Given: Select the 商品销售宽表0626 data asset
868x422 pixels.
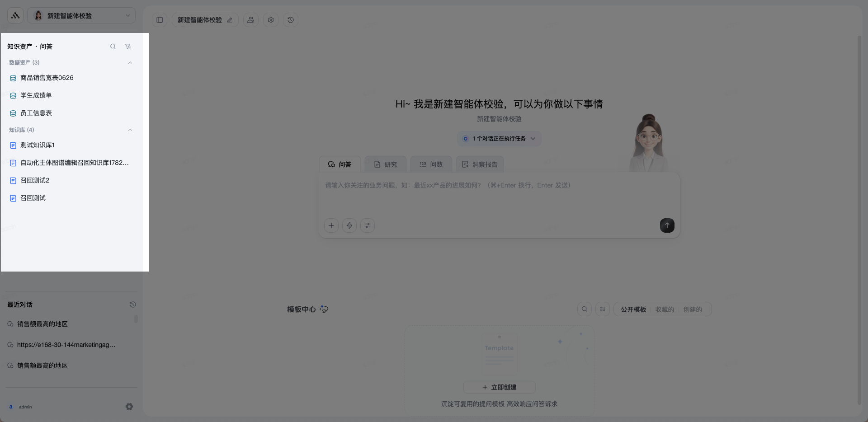Looking at the screenshot, I should click(71, 78).
